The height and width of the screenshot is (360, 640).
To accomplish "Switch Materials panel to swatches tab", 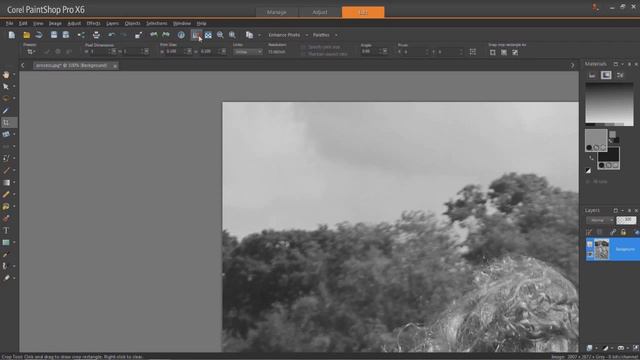I will [x=620, y=75].
